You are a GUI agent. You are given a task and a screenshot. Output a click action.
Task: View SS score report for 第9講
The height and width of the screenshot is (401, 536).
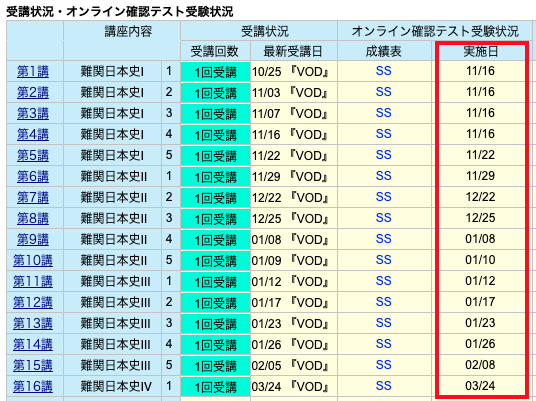coord(384,239)
